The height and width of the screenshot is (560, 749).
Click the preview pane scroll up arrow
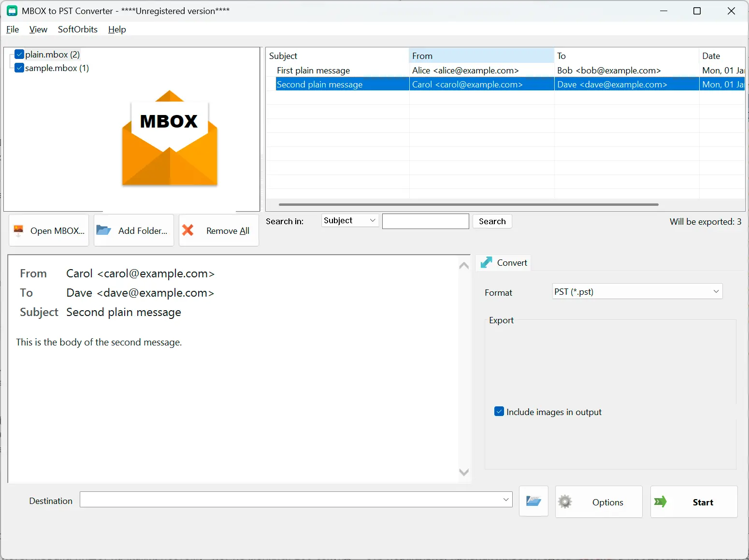(464, 265)
